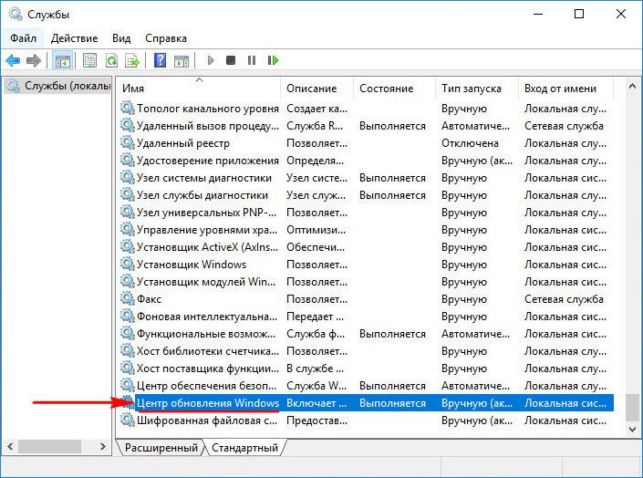Click the Services app icon in title bar
This screenshot has width=643, height=478.
tap(15, 14)
